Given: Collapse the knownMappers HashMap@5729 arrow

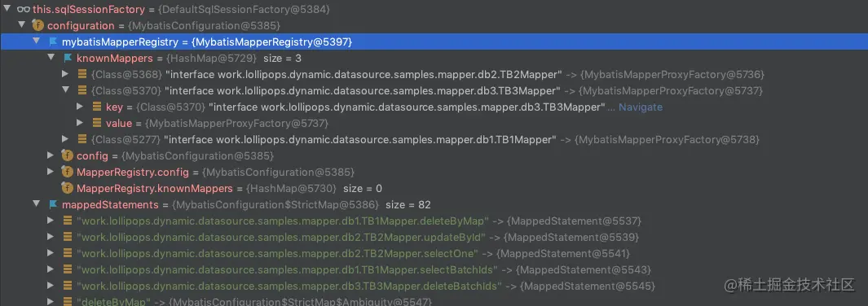Looking at the screenshot, I should tap(51, 58).
